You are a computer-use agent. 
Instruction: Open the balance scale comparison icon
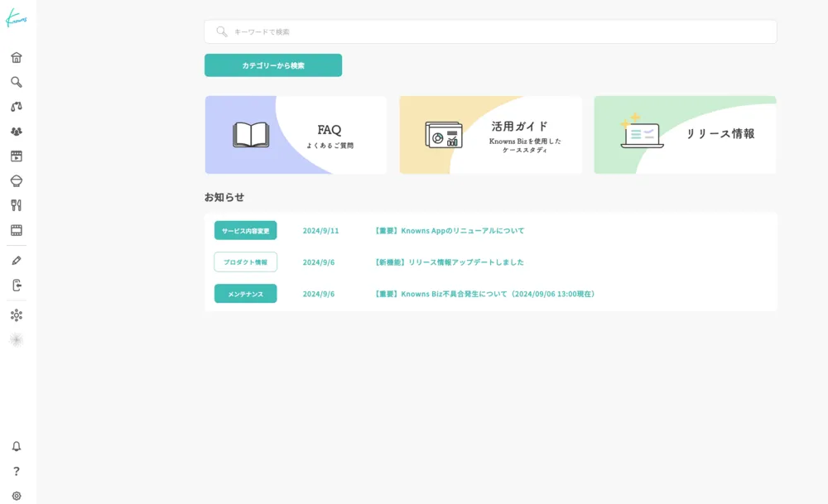click(17, 107)
